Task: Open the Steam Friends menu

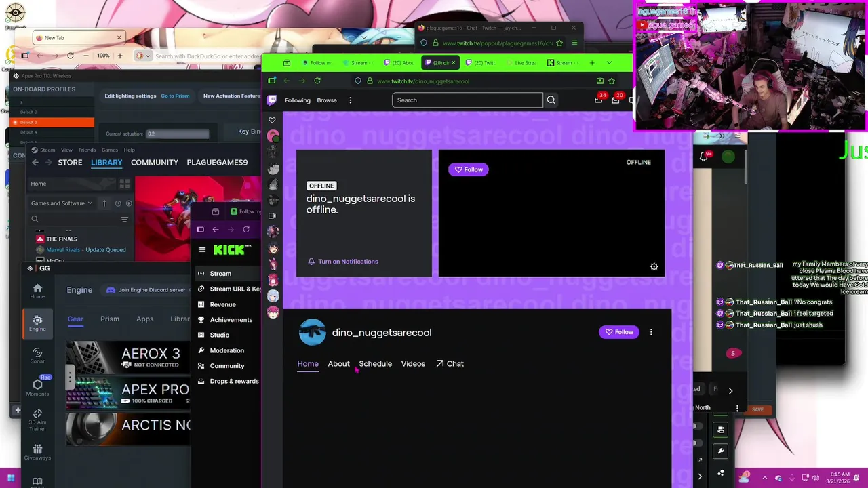Action: tap(87, 150)
